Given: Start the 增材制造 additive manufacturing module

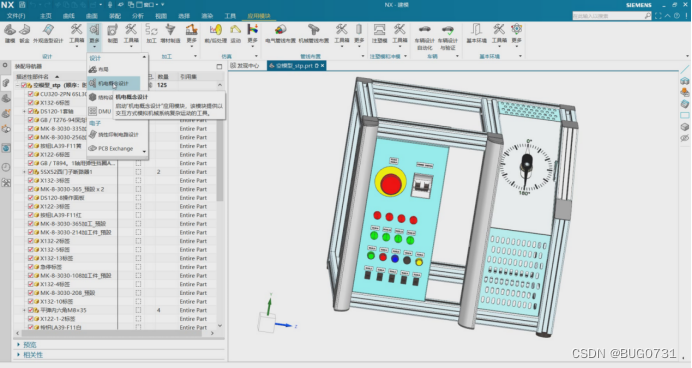Looking at the screenshot, I should (170, 34).
